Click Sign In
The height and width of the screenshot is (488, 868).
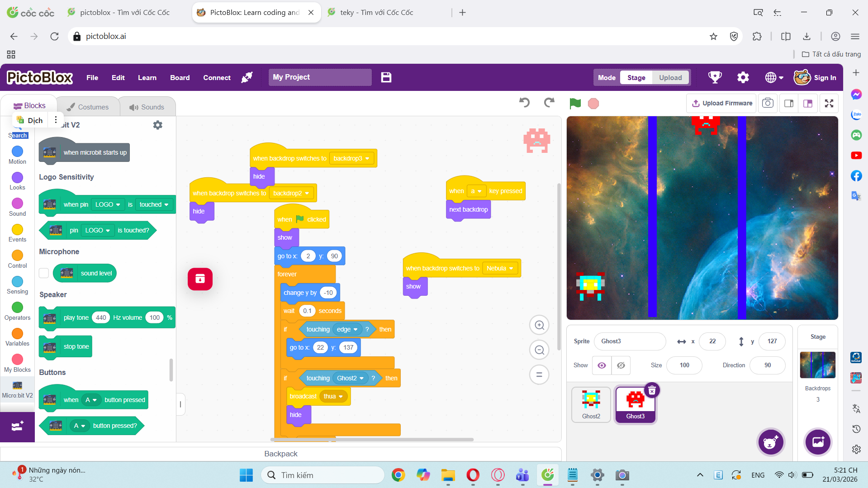[x=824, y=77]
